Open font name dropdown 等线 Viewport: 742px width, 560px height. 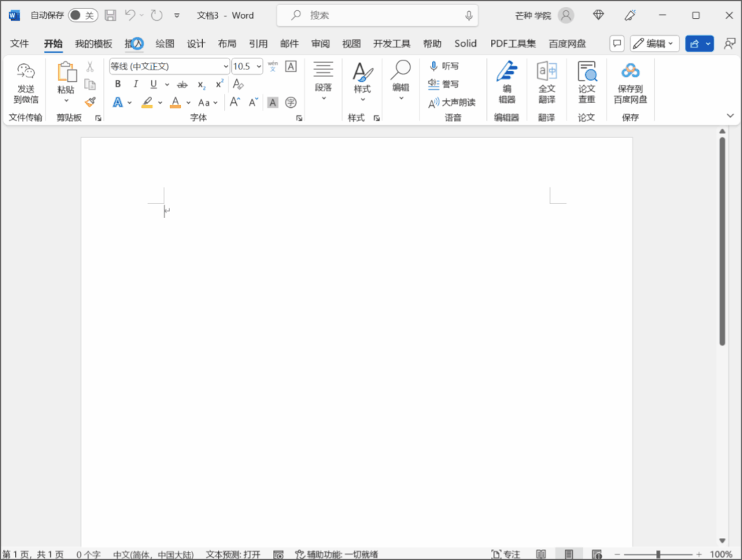(226, 67)
